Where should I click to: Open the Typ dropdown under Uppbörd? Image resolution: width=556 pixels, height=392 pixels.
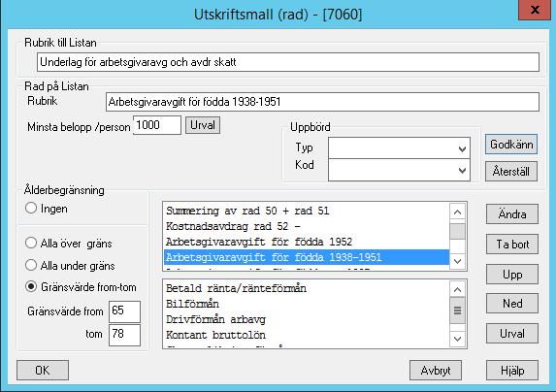[x=399, y=148]
